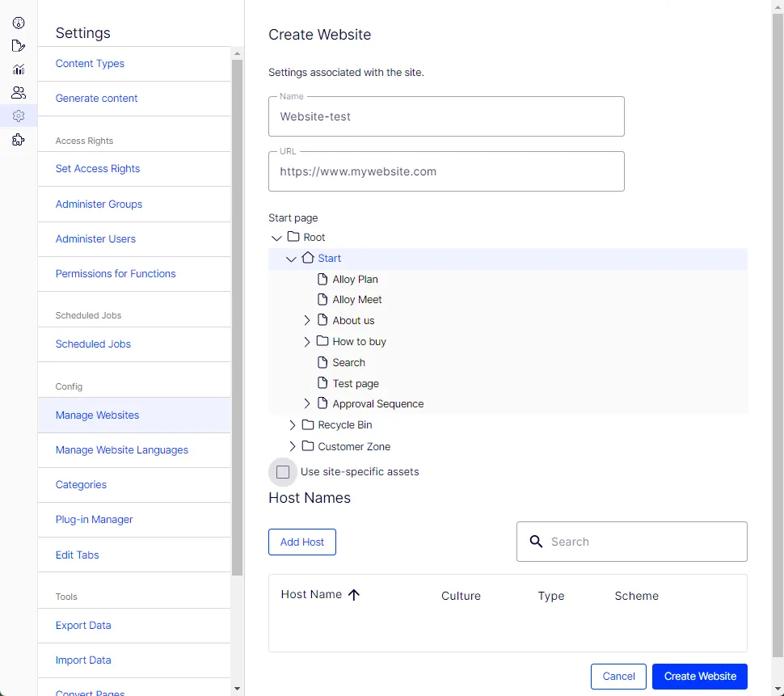
Task: Click the settings menu scrollbar thumb
Action: [237, 317]
